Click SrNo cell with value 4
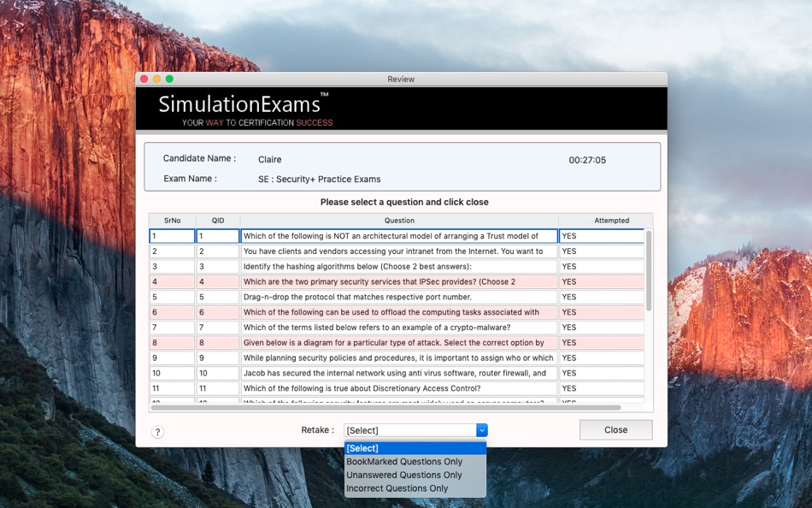This screenshot has width=812, height=508. point(172,281)
